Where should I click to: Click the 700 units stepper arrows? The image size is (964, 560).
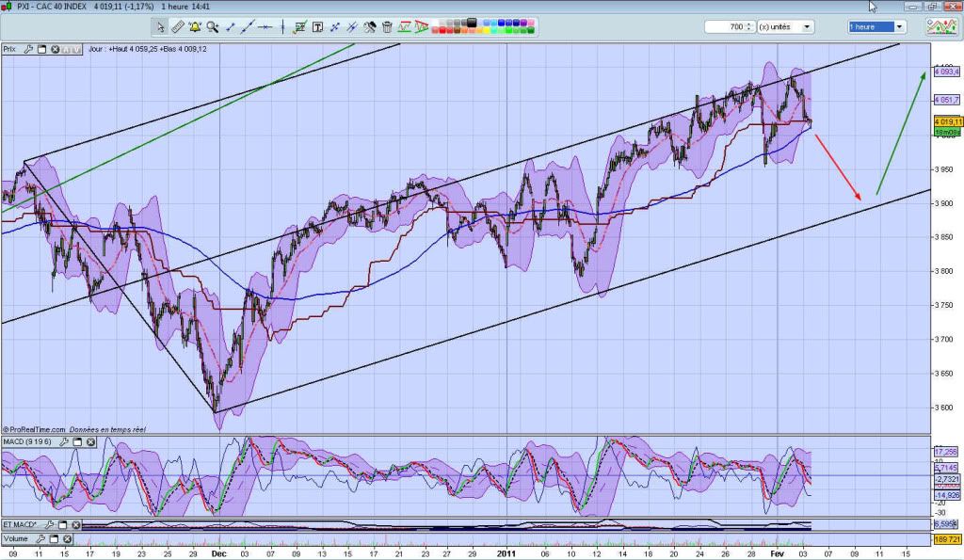coord(747,27)
